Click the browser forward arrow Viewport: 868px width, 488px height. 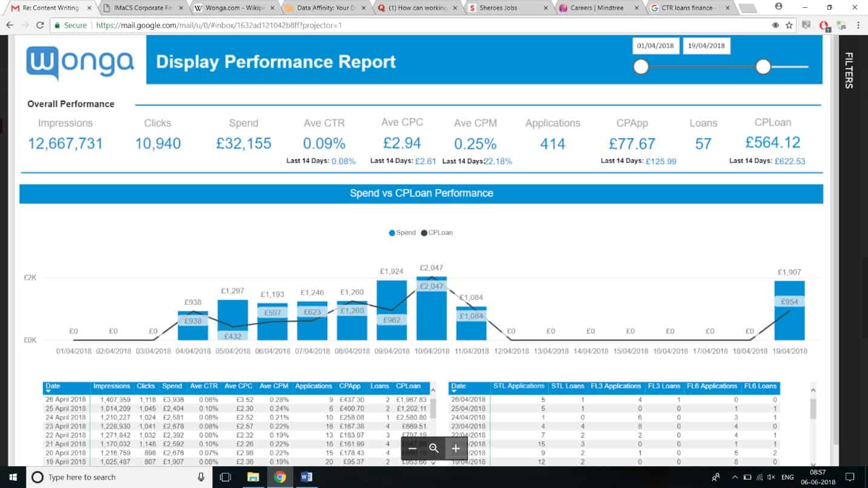(25, 25)
